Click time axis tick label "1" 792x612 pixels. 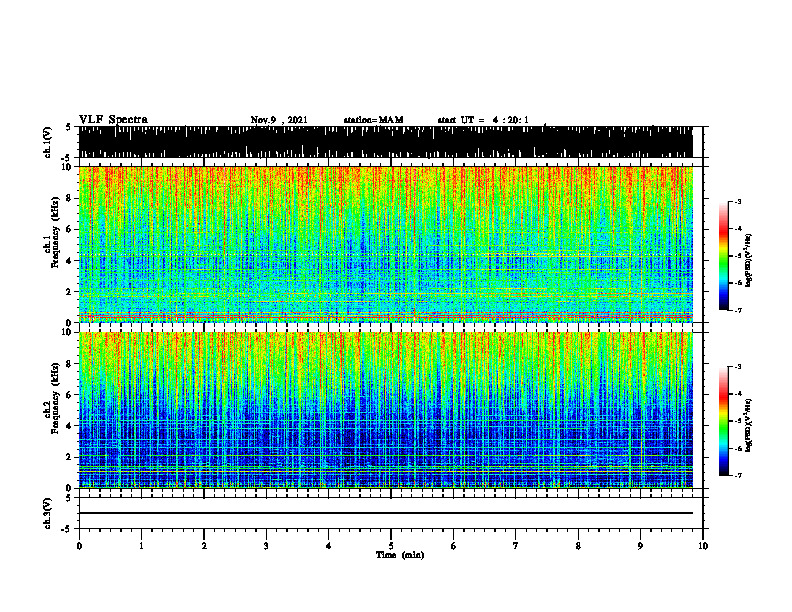coord(141,546)
